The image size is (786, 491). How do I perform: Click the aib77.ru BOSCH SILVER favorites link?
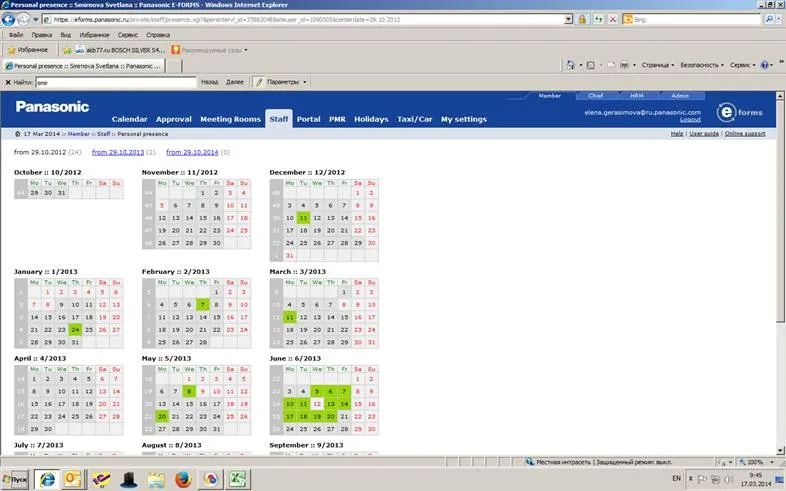pyautogui.click(x=120, y=50)
